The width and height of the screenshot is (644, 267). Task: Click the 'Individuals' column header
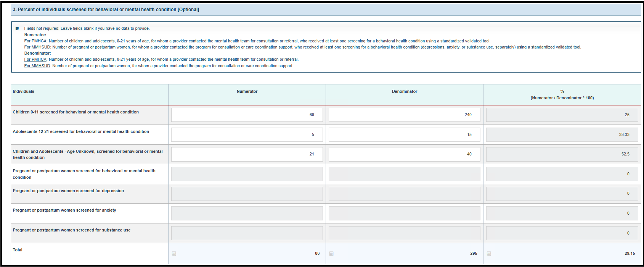click(x=24, y=91)
